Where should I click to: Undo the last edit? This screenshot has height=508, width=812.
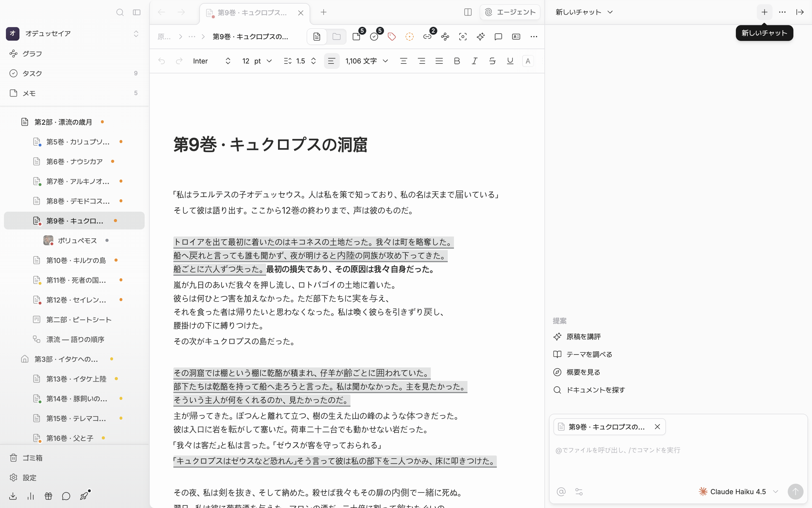click(x=161, y=61)
